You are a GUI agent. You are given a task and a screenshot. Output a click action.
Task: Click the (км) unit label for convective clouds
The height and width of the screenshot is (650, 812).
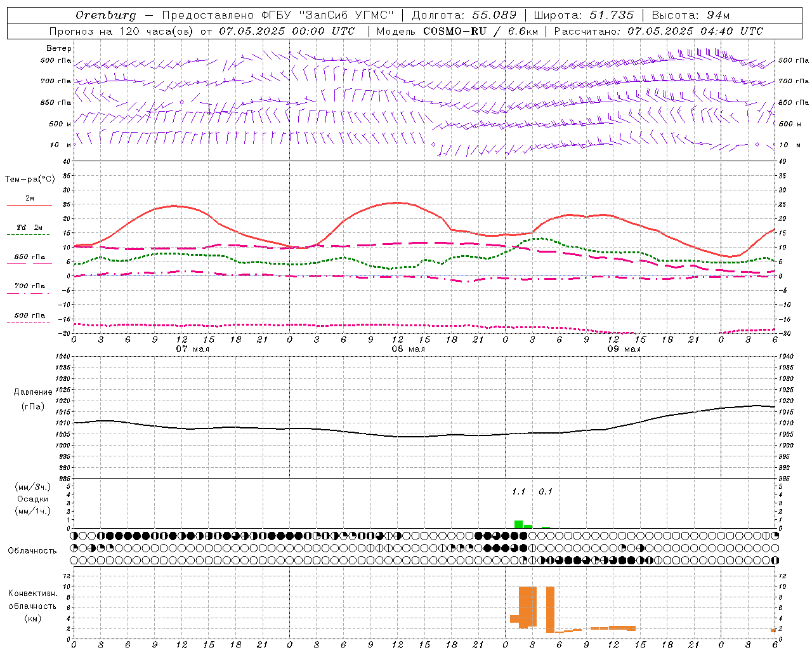click(x=33, y=618)
